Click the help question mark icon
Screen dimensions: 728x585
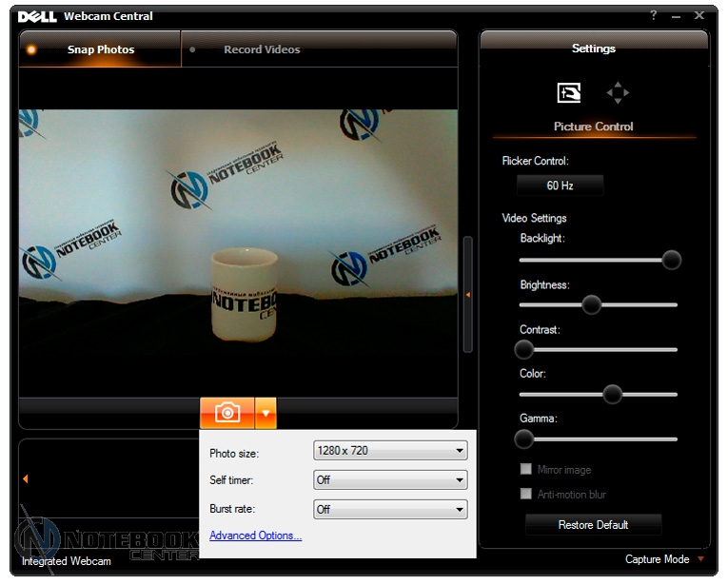654,15
